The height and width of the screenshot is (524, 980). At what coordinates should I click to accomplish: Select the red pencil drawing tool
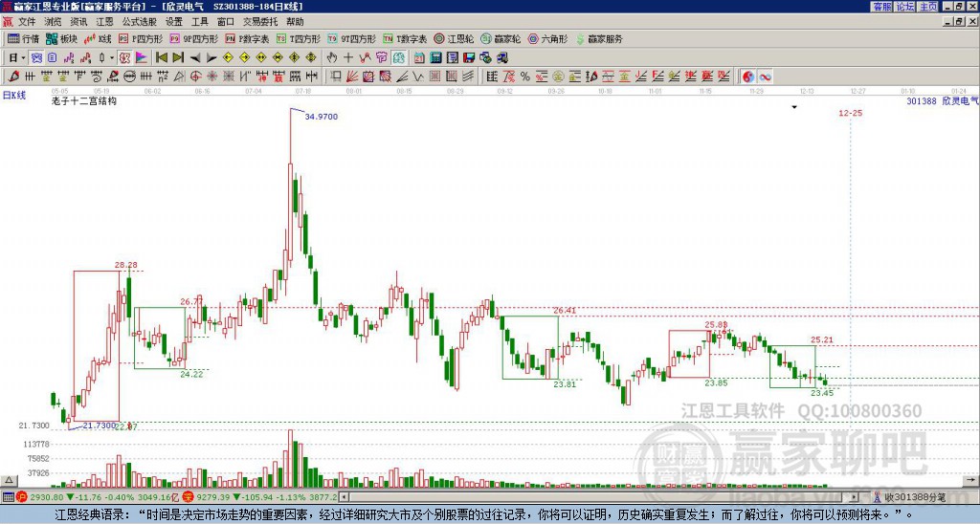point(13,76)
